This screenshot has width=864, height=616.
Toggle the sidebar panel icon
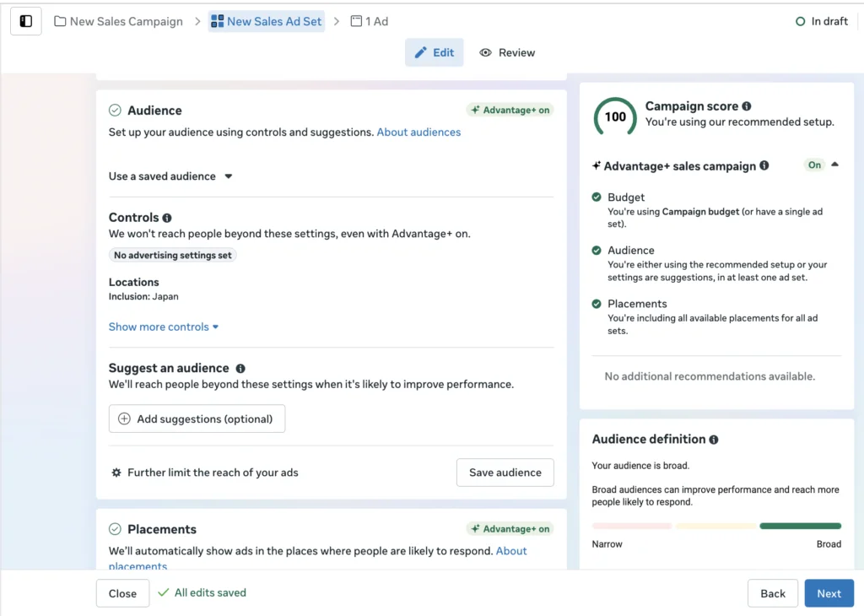(x=26, y=21)
